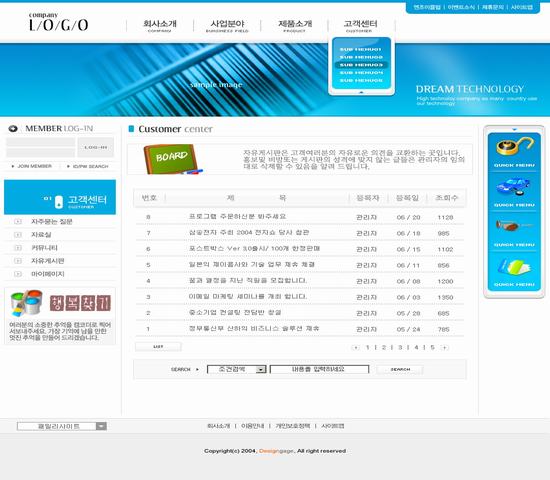
Task: Expand the 자료실 sidebar item
Action: point(18,235)
